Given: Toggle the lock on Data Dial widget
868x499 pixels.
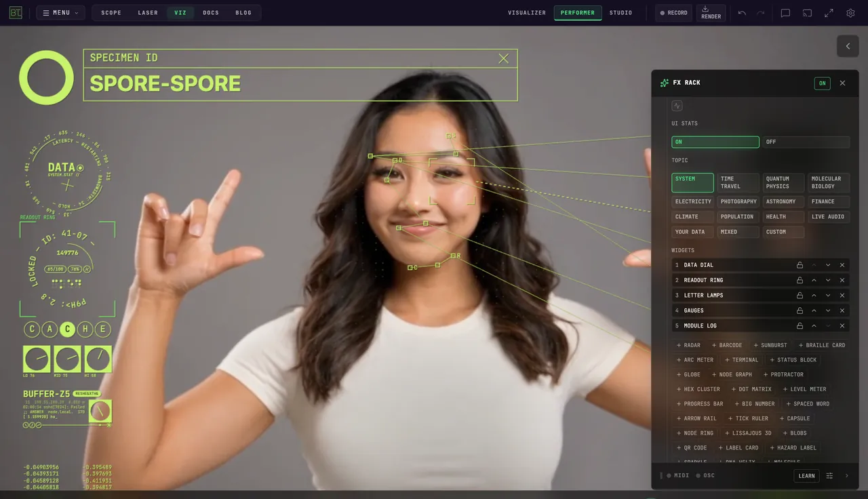Looking at the screenshot, I should click(x=800, y=265).
